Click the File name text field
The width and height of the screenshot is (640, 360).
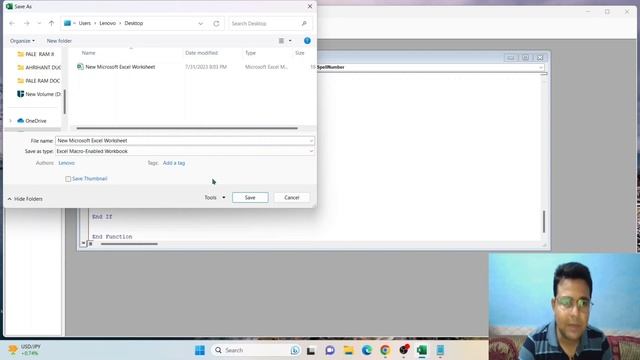coord(184,140)
